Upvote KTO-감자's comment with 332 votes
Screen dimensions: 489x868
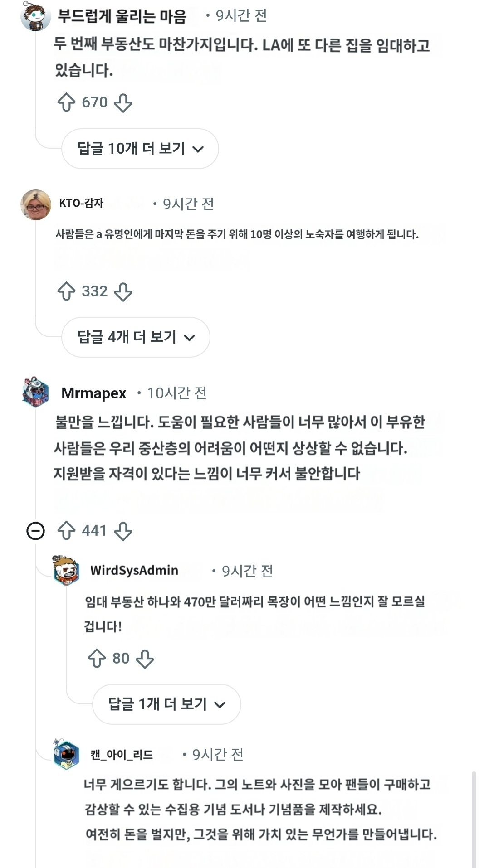click(66, 291)
